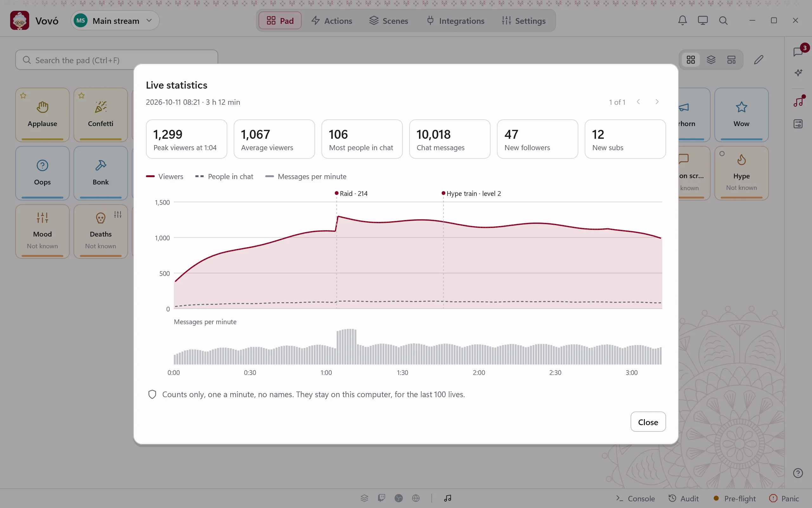Screen dimensions: 812x508
Task: Open the Console from status bar
Action: click(635, 498)
